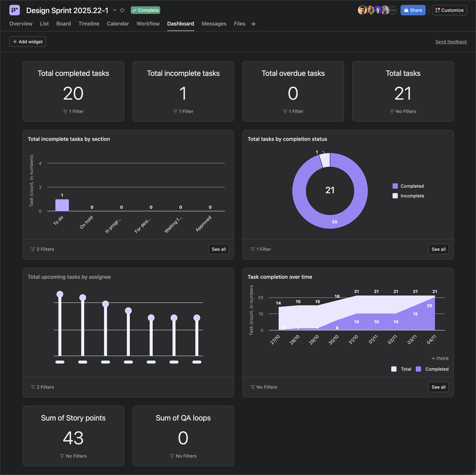Screen dimensions: 476x475
Task: Toggle the Incomplete legend entry
Action: tap(408, 196)
